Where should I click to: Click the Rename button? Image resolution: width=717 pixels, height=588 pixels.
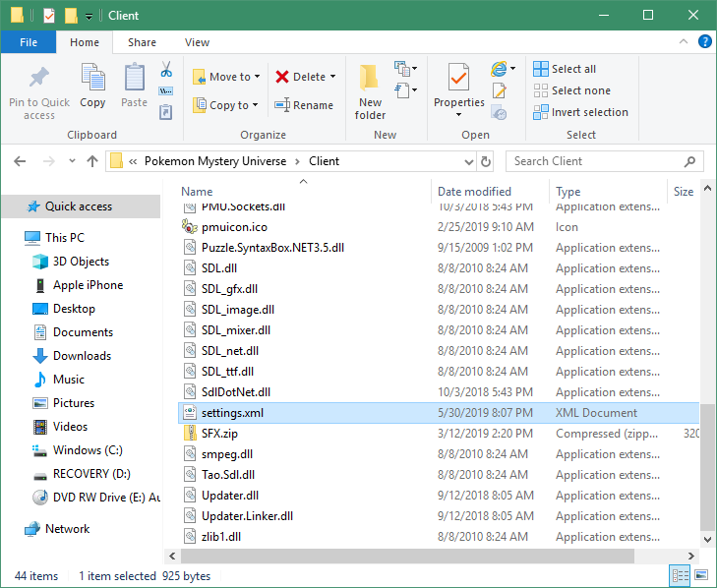[304, 105]
